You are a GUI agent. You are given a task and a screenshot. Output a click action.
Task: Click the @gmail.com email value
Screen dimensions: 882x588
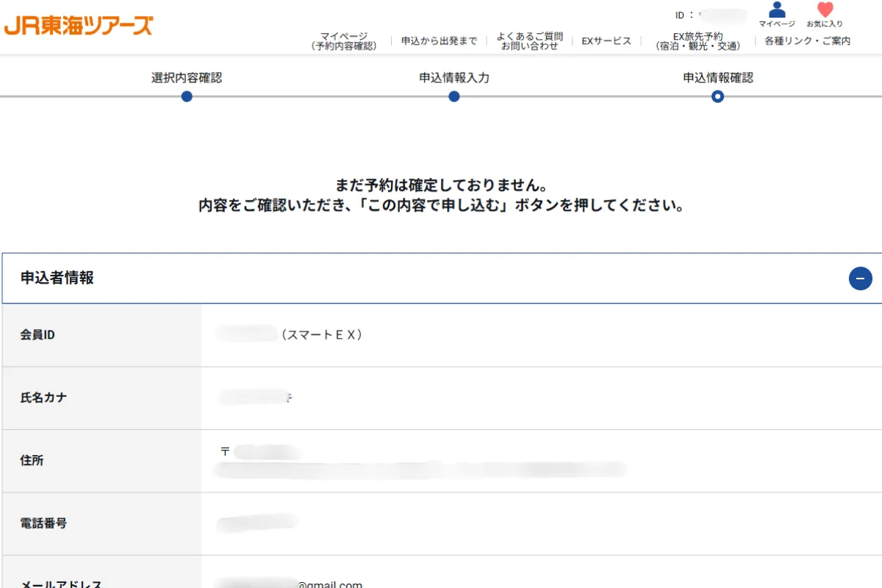(330, 584)
